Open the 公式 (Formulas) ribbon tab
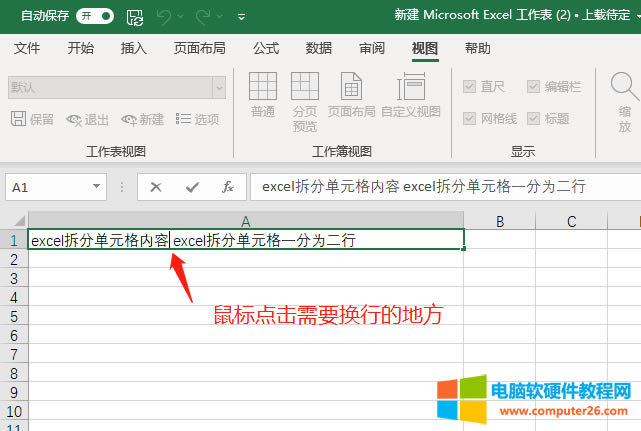The width and height of the screenshot is (641, 431). coord(266,49)
